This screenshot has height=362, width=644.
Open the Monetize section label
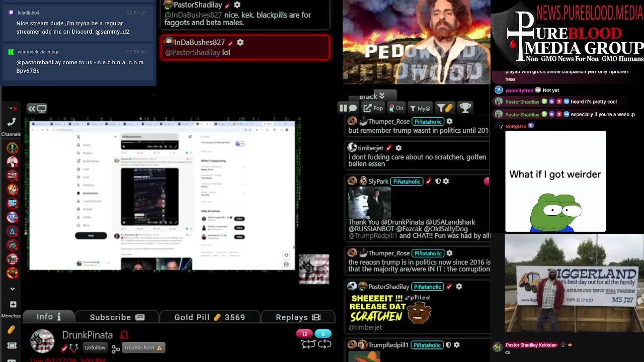pos(11,316)
